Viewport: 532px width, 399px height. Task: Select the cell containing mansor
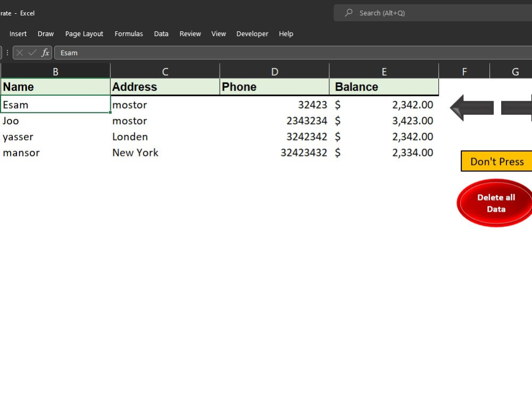click(55, 153)
